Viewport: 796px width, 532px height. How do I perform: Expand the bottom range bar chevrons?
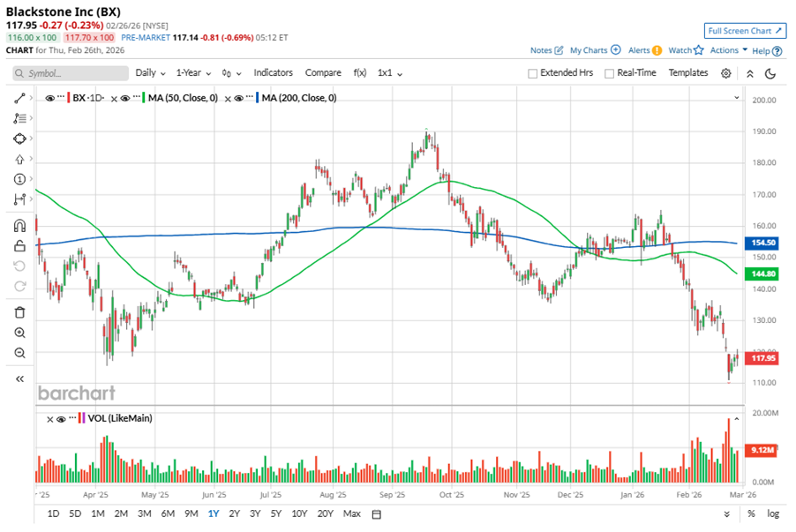(726, 514)
